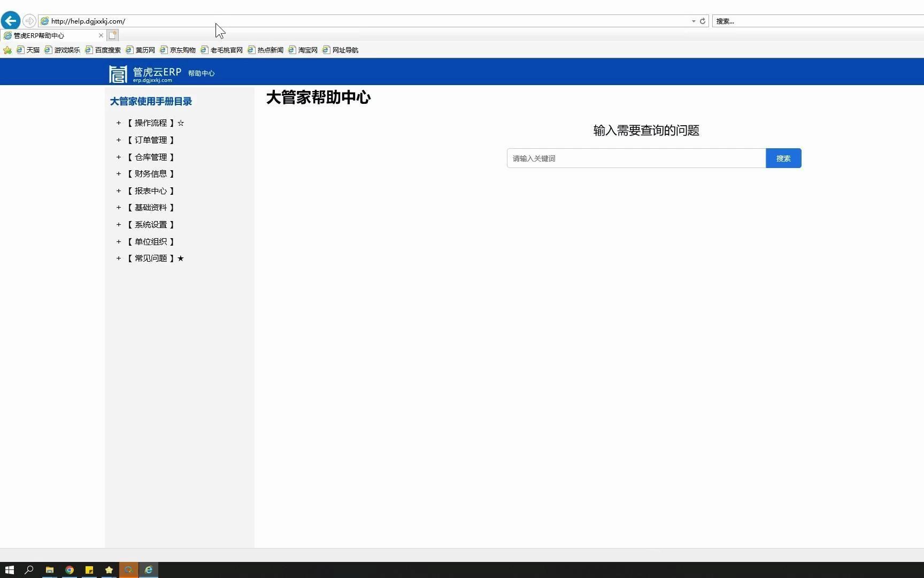Open the address bar history dropdown
Viewport: 924px width, 578px height.
click(x=694, y=21)
